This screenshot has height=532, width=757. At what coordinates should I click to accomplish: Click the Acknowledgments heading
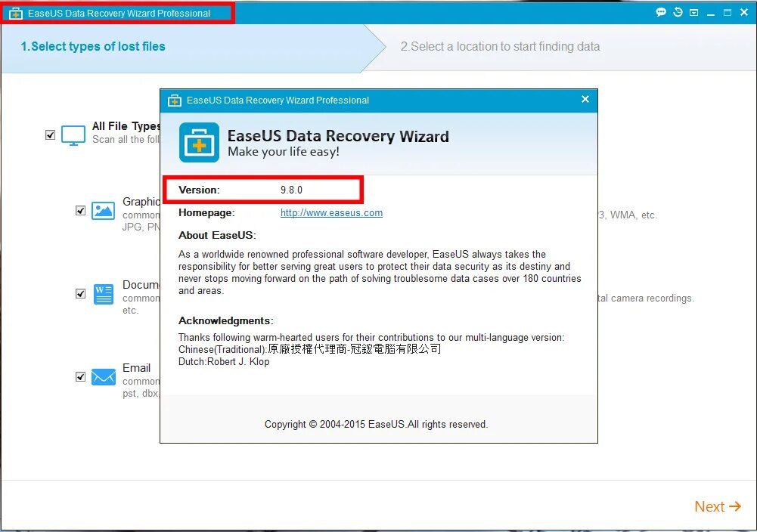tap(226, 320)
